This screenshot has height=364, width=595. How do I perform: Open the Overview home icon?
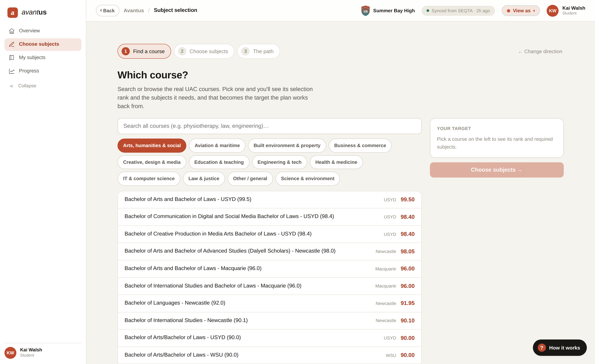12,31
